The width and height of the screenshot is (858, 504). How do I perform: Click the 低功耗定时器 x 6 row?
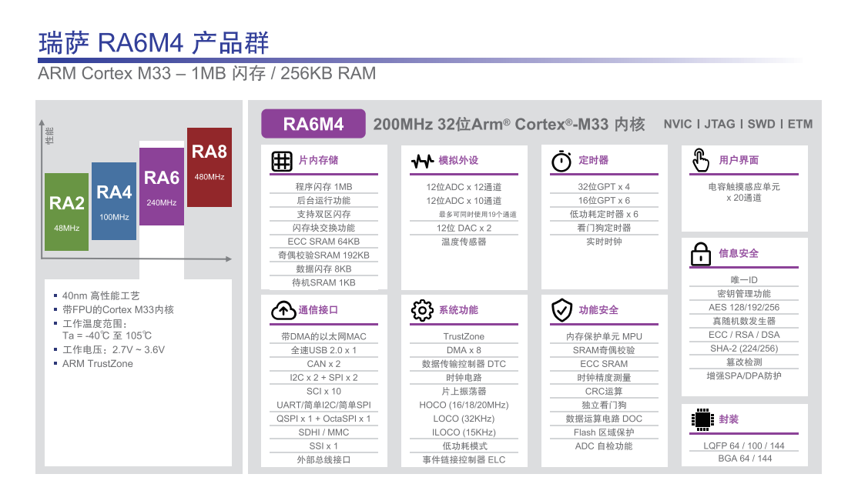click(x=604, y=214)
